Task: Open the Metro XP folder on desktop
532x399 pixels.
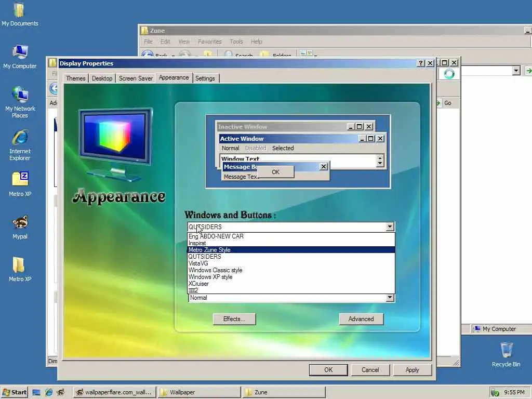Action: click(x=20, y=270)
